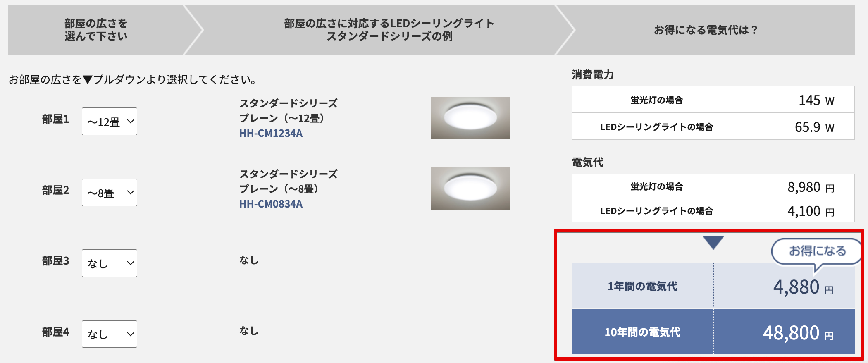Expand the 部屋4 room size dropdown
The image size is (868, 363).
point(110,334)
